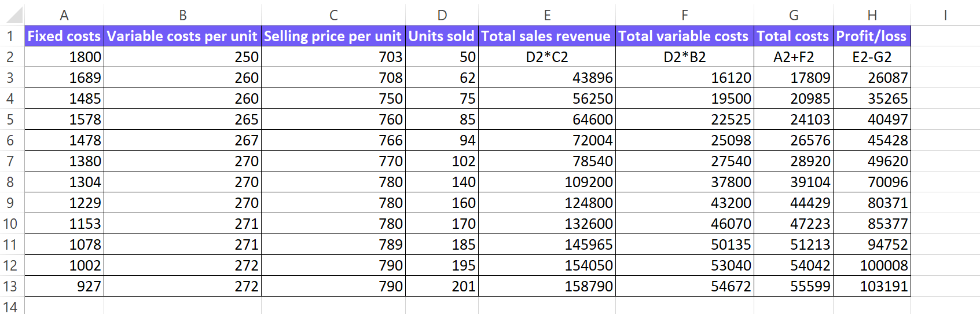This screenshot has width=980, height=314.
Task: Click profit value 26087
Action: [x=872, y=78]
